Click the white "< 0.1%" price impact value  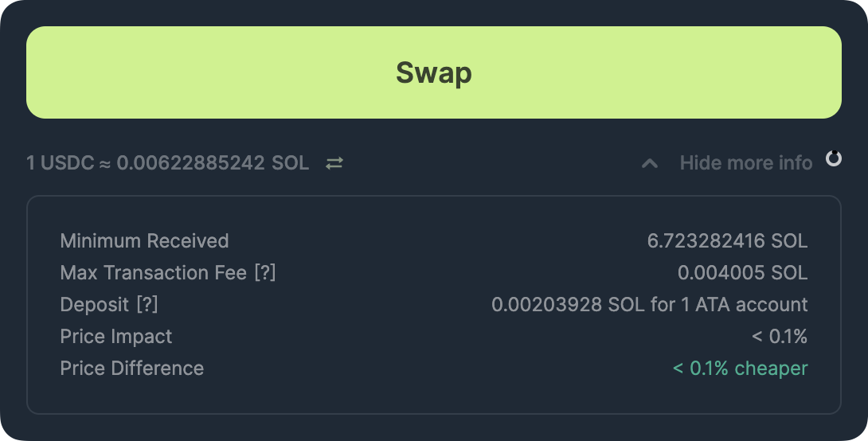tap(780, 337)
